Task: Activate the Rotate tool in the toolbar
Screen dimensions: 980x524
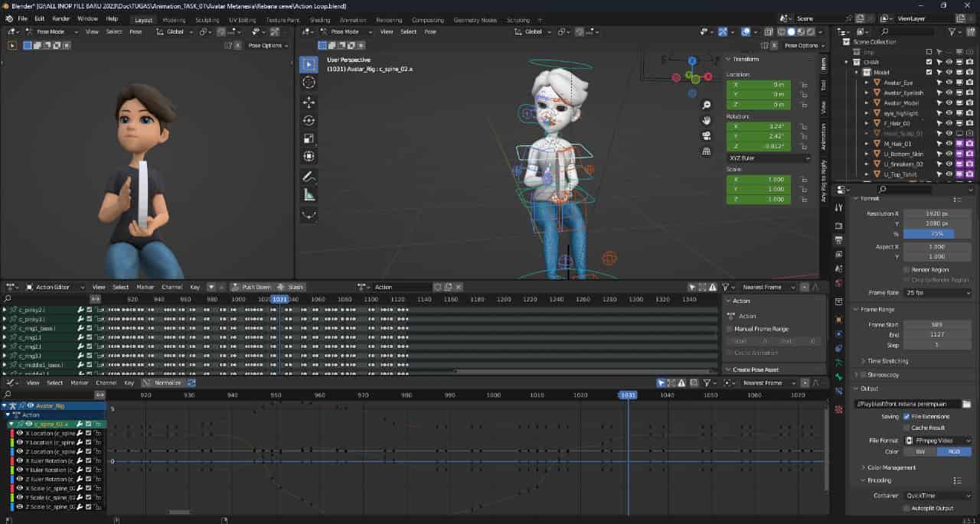Action: 309,120
